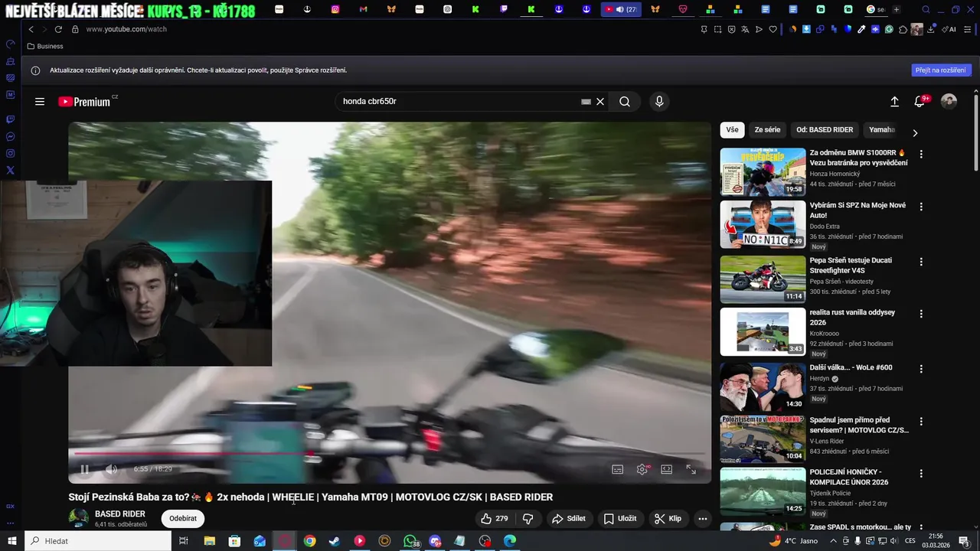Pause the YouTube video
The height and width of the screenshot is (551, 980).
point(85,469)
